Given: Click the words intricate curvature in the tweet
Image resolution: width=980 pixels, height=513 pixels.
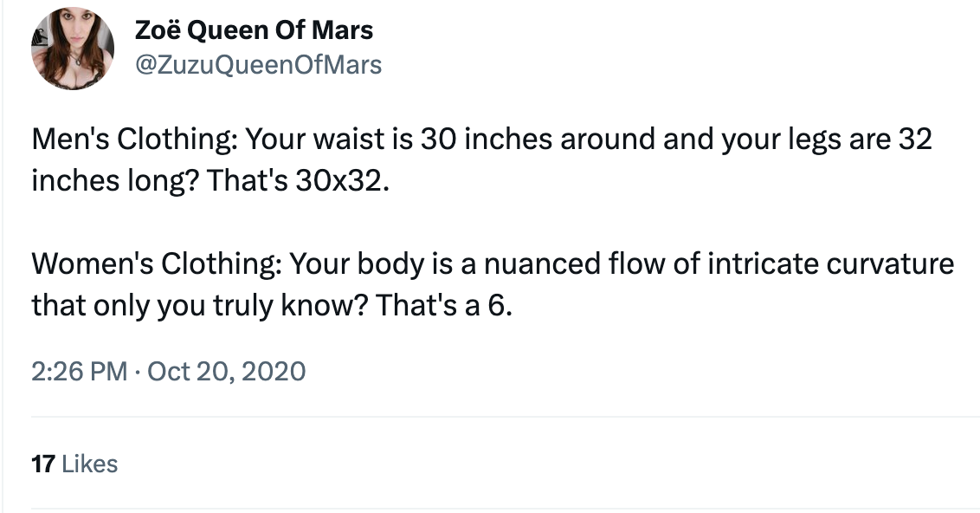Looking at the screenshot, I should coord(831,263).
